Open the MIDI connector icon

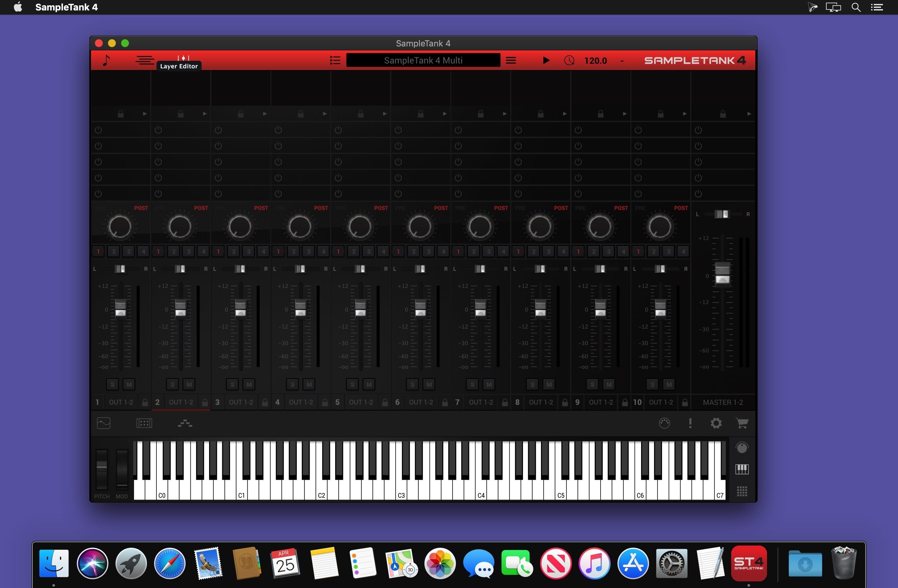[664, 423]
